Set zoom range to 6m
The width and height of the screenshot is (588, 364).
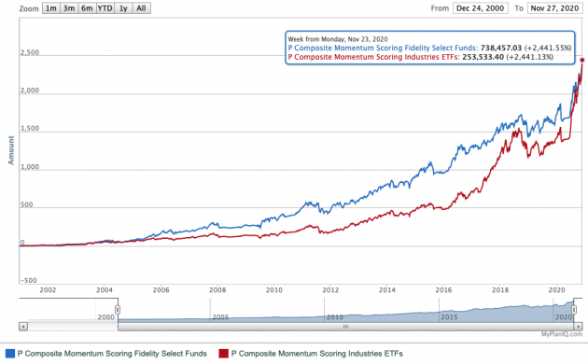click(87, 8)
